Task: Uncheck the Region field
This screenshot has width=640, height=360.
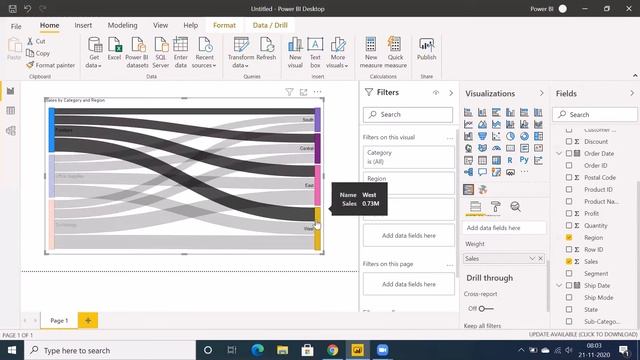Action: (x=569, y=237)
